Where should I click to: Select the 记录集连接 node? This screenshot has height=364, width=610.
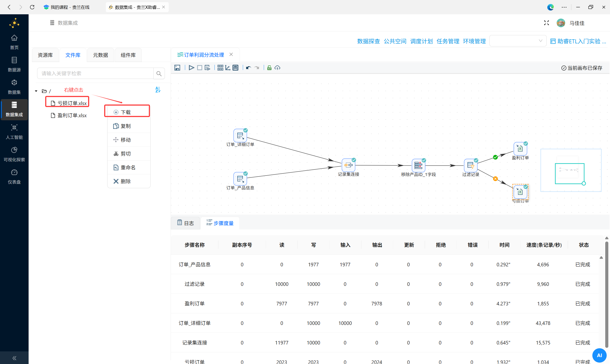point(349,165)
